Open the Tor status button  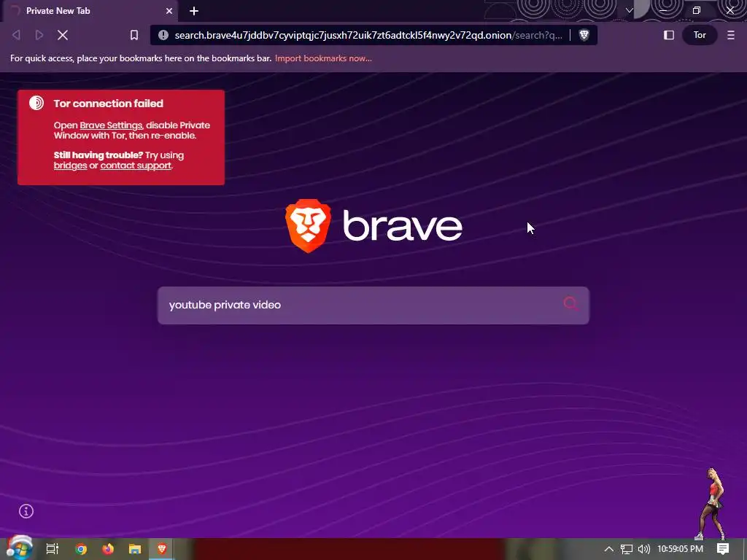[700, 35]
